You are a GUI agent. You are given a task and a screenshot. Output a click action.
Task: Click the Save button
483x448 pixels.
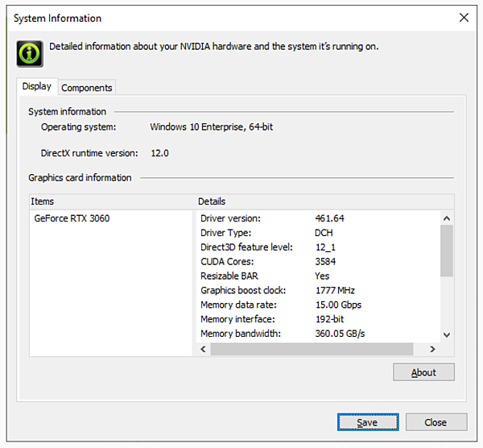click(368, 422)
